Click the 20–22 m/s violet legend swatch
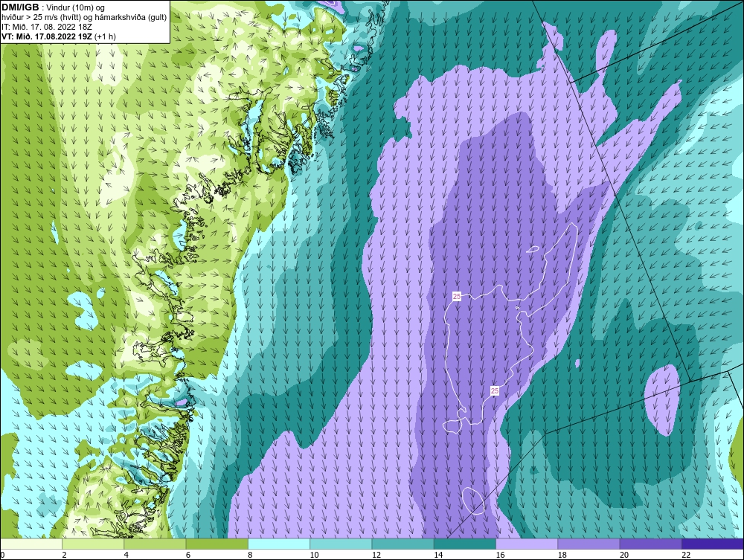744x560 pixels. click(x=651, y=544)
